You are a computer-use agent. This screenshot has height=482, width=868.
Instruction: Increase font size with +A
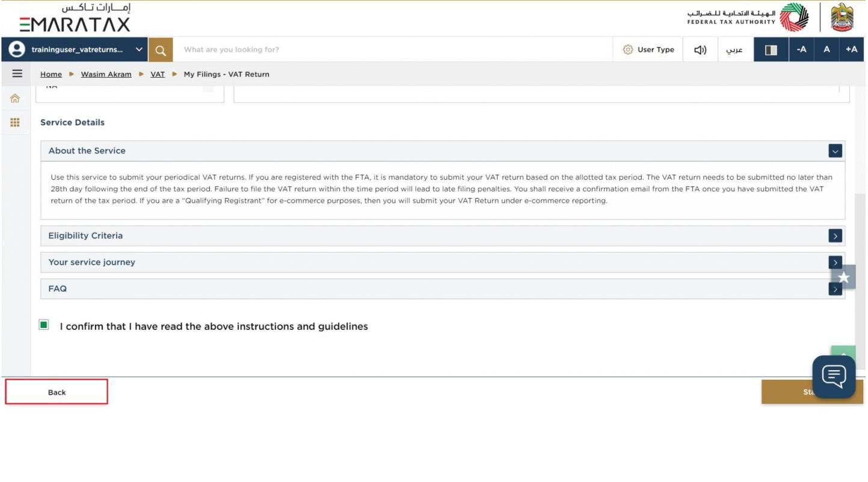click(x=852, y=50)
